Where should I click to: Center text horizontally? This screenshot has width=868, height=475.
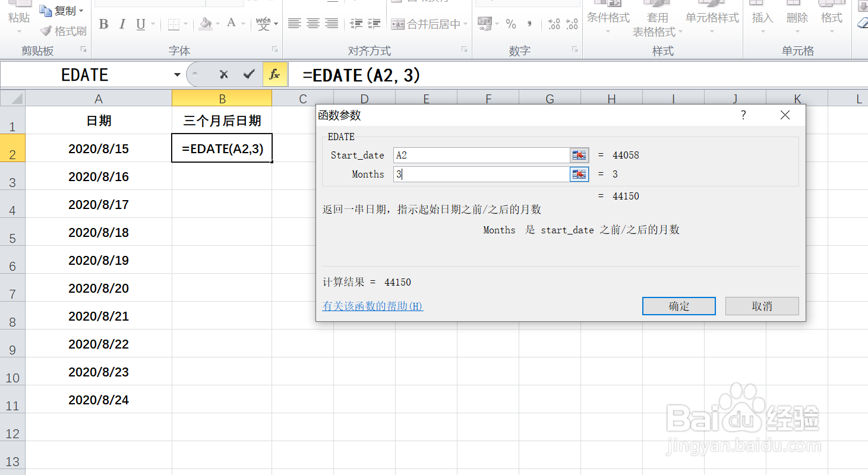click(x=313, y=24)
